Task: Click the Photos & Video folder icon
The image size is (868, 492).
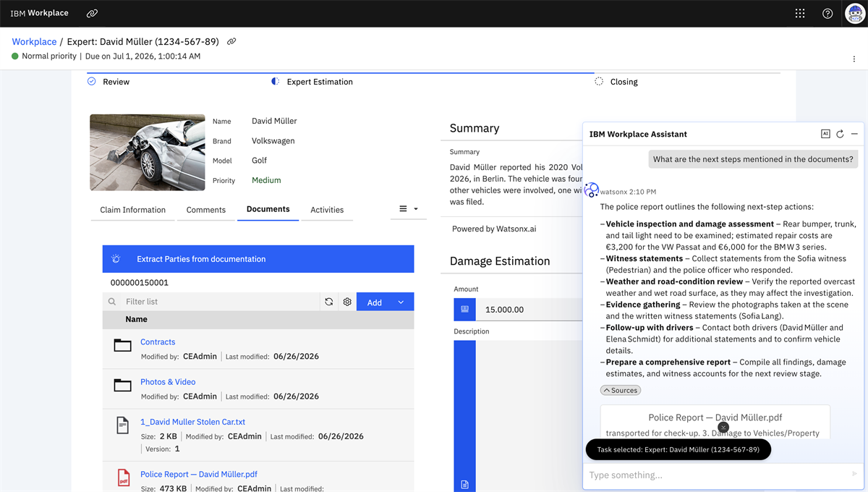Action: tap(123, 386)
